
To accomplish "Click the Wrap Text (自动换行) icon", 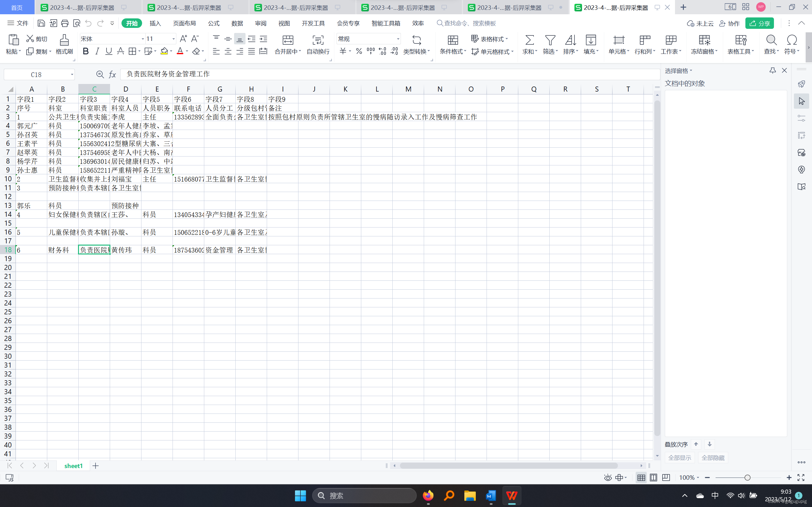I will click(x=318, y=40).
